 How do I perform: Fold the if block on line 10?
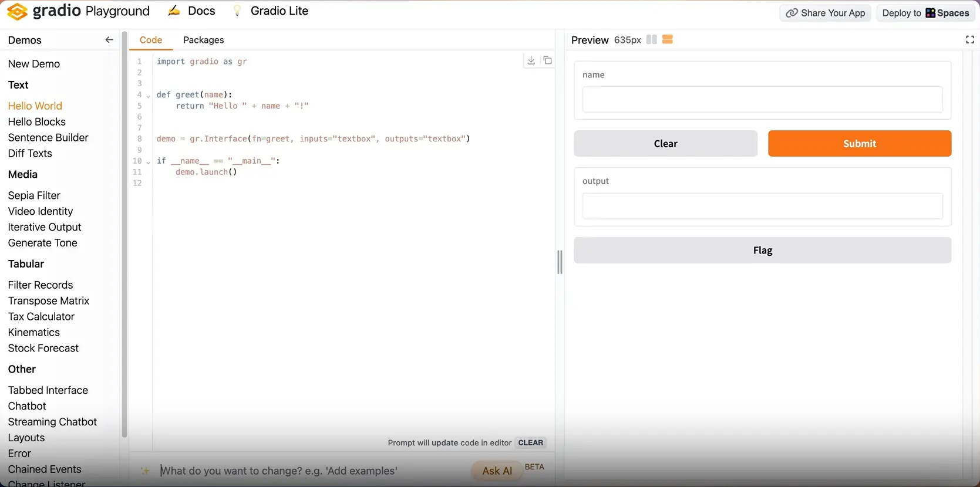point(148,161)
